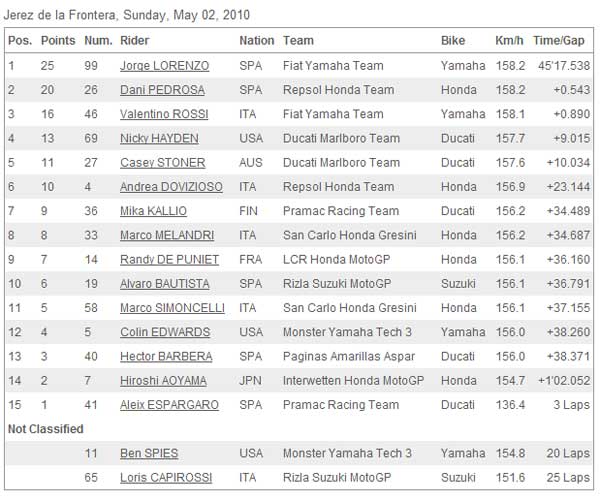Click the Rider column header
The height and width of the screenshot is (501, 600).
click(x=134, y=41)
